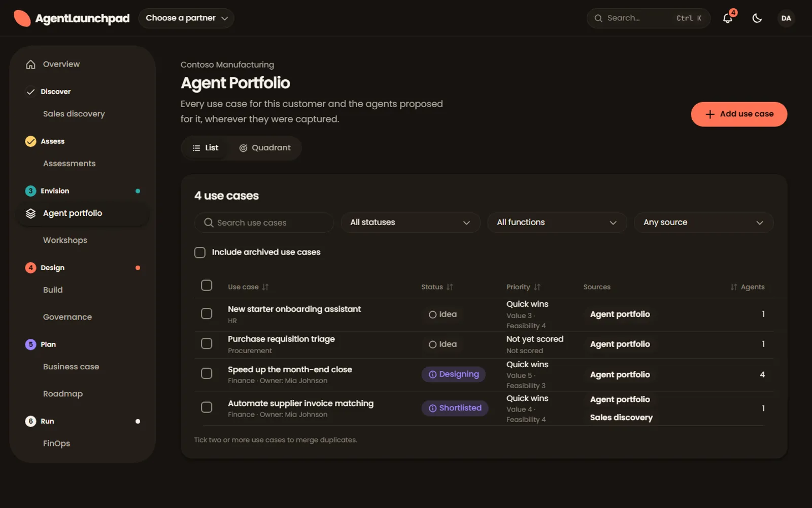
Task: Switch to the List view tab
Action: (x=206, y=148)
